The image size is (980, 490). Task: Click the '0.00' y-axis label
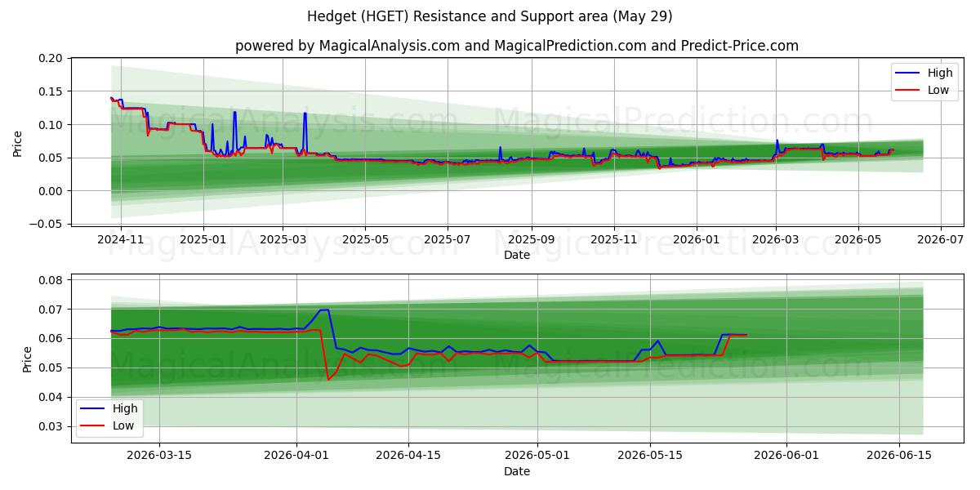click(x=50, y=191)
